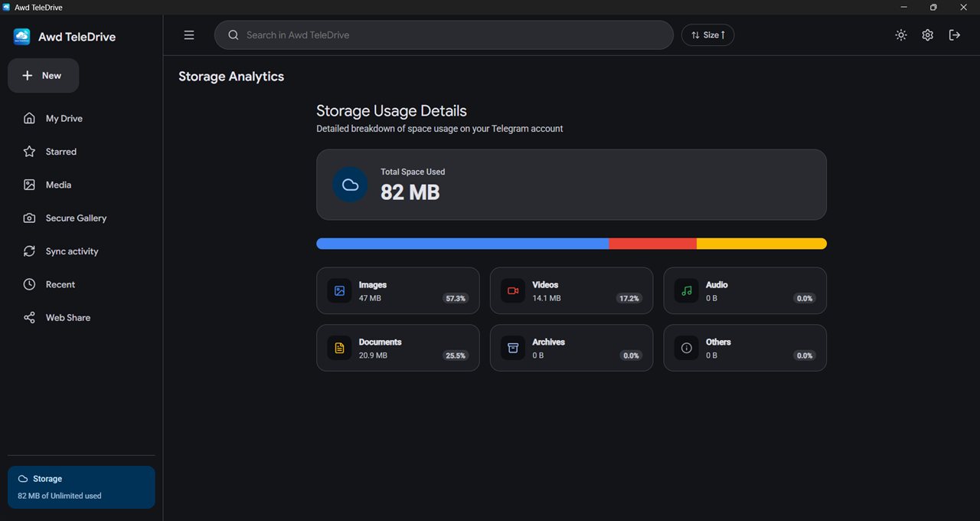Click the search magnifier icon
980x521 pixels.
[234, 34]
